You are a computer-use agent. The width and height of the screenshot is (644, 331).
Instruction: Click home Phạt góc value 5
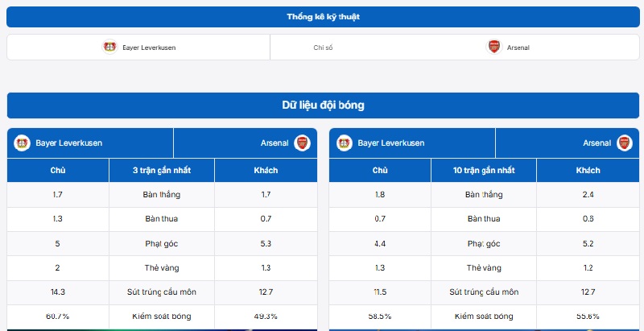click(x=57, y=243)
